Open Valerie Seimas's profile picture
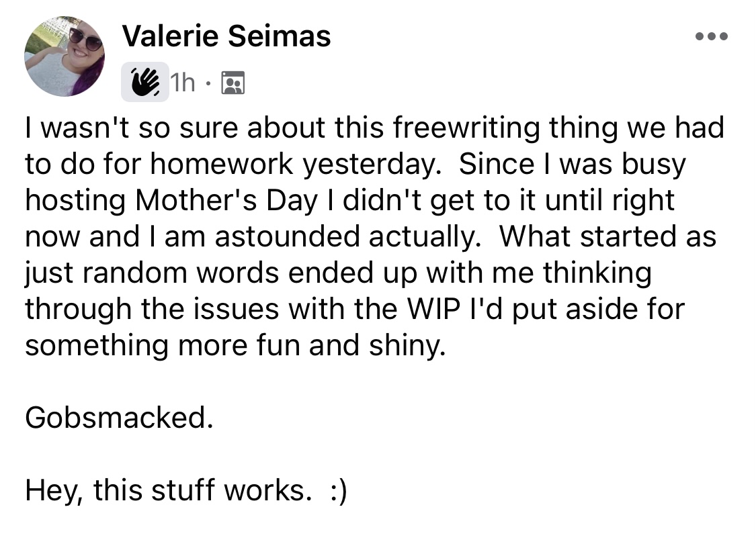Viewport: 756px width, 544px height. 65,56
